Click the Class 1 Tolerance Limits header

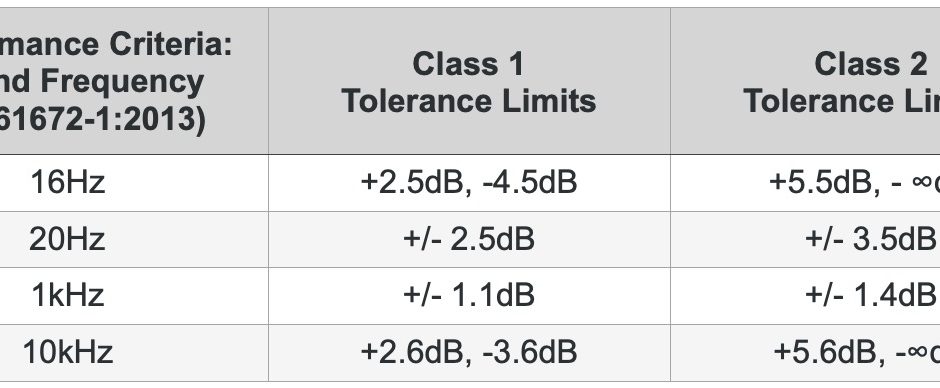coord(469,81)
